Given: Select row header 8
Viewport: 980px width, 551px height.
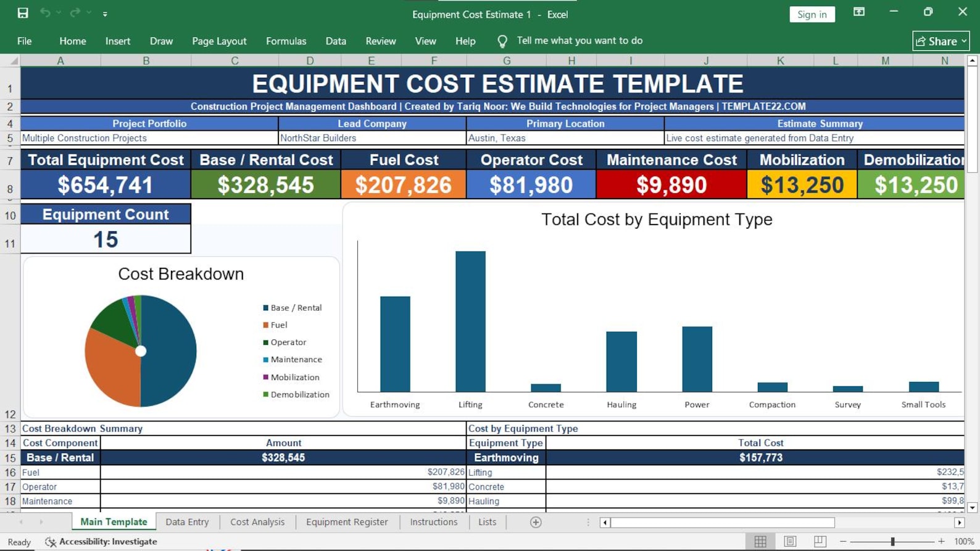Looking at the screenshot, I should pyautogui.click(x=10, y=185).
